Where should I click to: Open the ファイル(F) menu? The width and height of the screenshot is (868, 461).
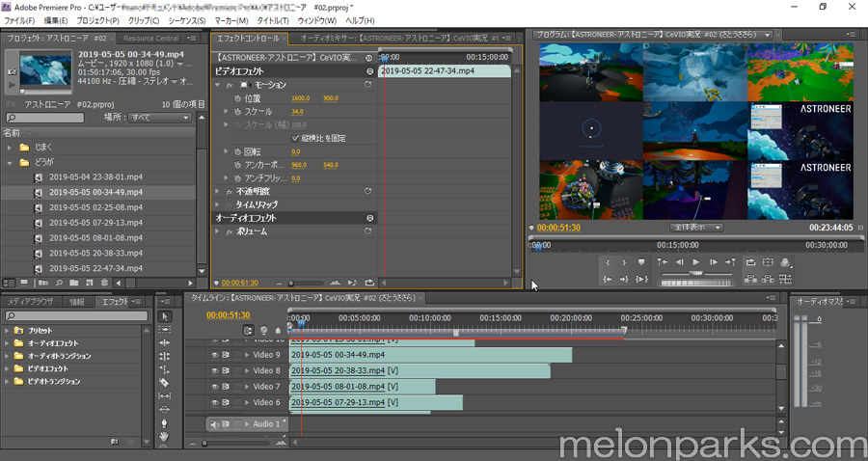coord(19,20)
